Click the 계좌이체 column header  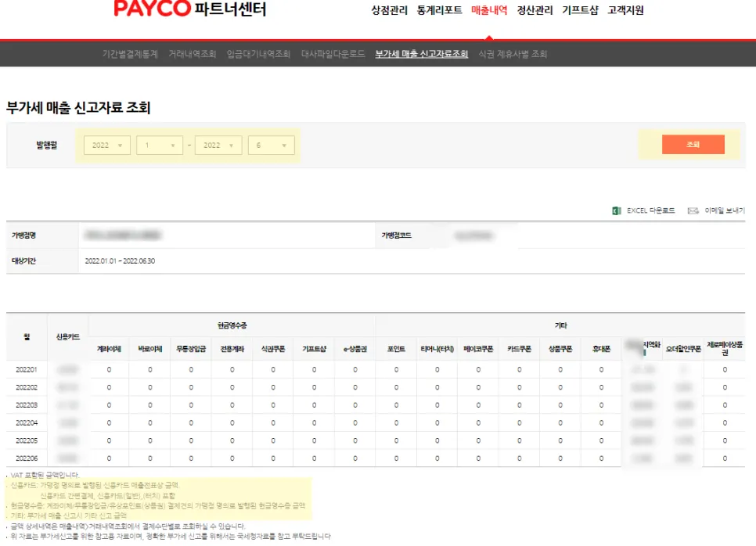109,349
